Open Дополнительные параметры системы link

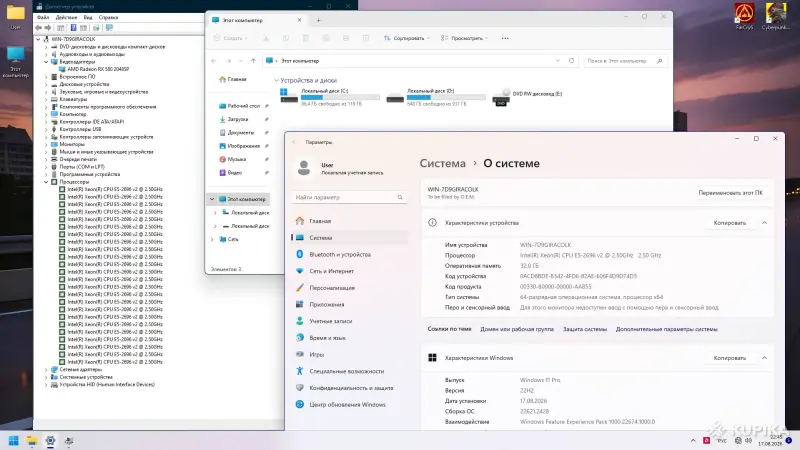tap(666, 330)
